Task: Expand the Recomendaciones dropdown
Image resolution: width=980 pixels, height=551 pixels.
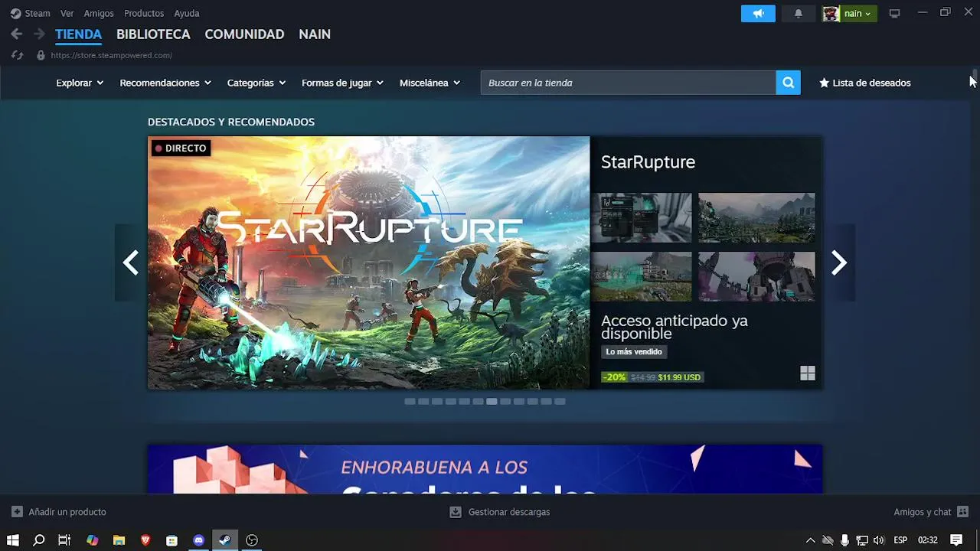Action: pos(165,83)
